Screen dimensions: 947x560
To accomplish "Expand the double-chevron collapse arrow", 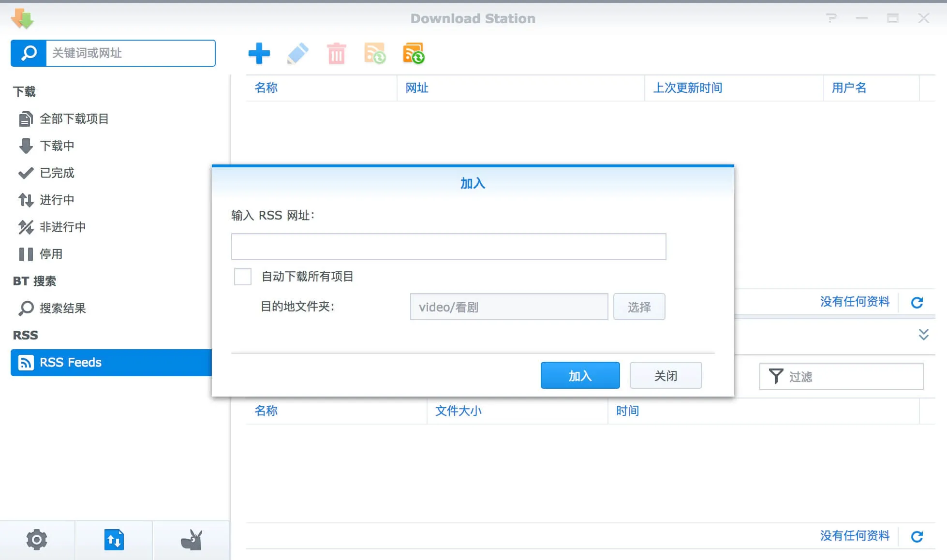I will (923, 335).
